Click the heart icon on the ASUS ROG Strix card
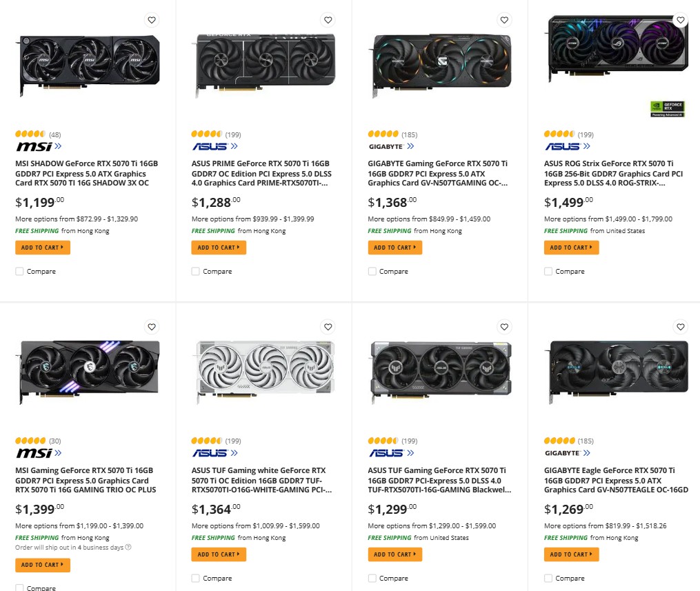This screenshot has width=700, height=591. click(681, 20)
